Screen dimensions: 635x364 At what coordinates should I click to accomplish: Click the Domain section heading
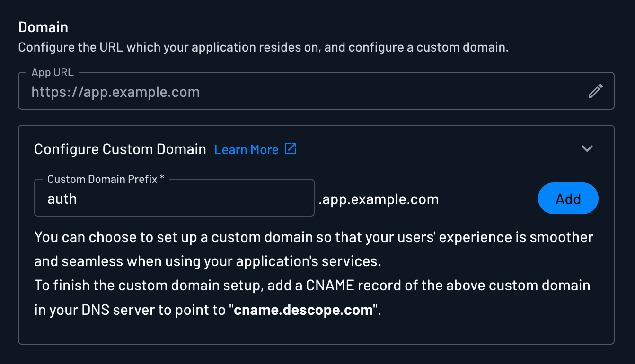click(x=43, y=27)
